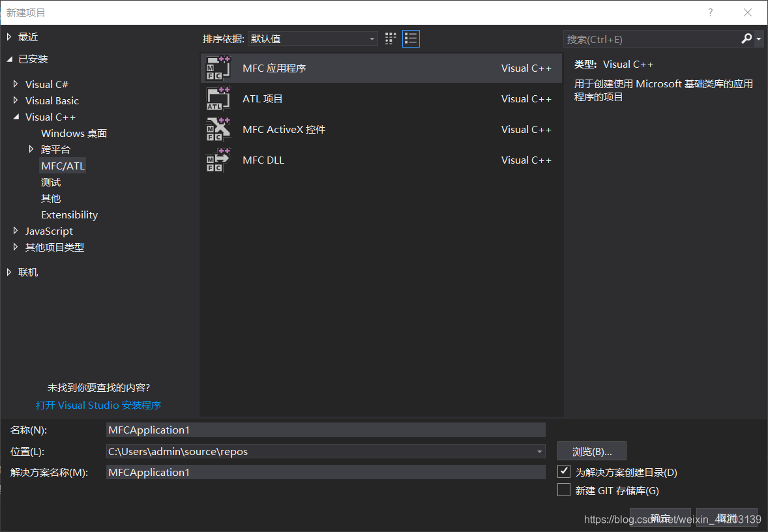Expand the 最近 section
This screenshot has width=768, height=532.
coord(9,37)
